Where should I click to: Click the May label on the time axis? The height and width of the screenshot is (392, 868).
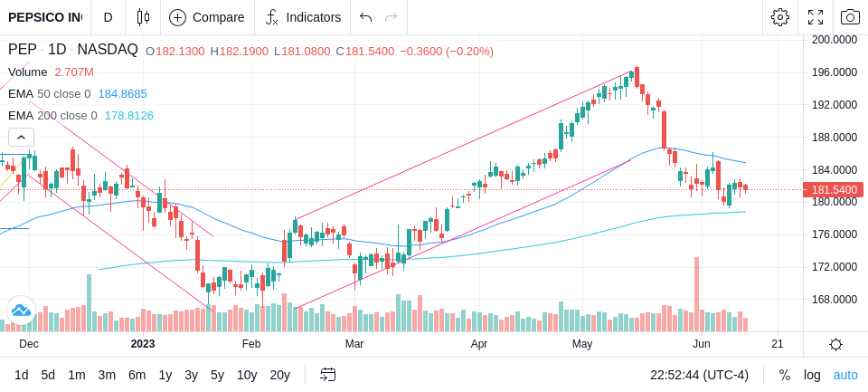[582, 344]
